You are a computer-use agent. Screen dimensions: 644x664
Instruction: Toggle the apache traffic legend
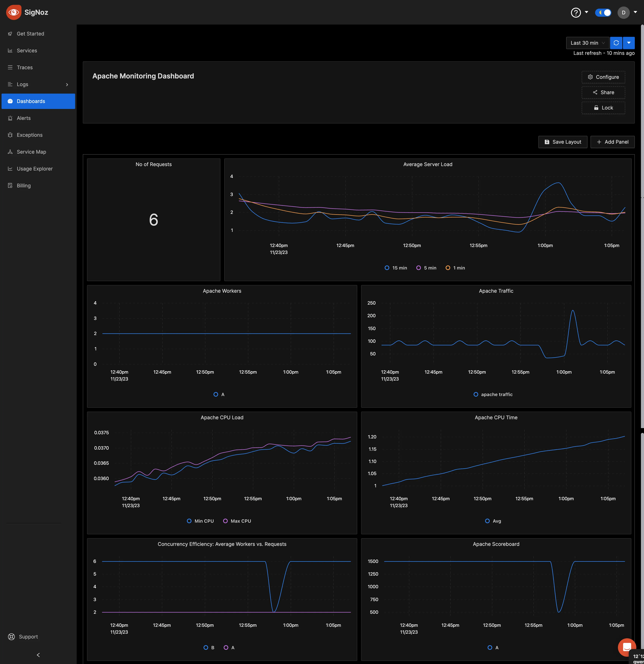(493, 395)
